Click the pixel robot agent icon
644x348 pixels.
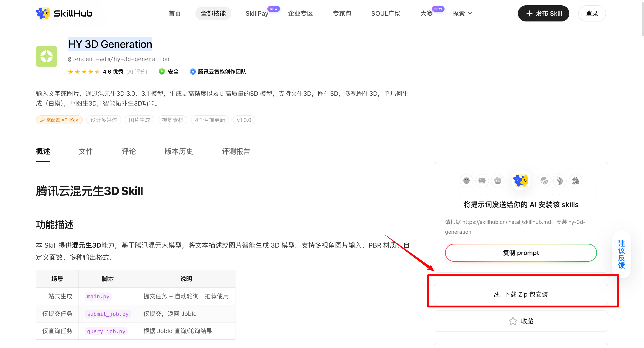(482, 180)
